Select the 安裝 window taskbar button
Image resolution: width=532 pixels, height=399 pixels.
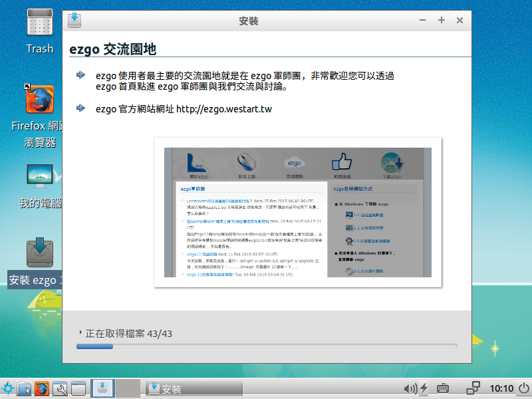coord(194,389)
